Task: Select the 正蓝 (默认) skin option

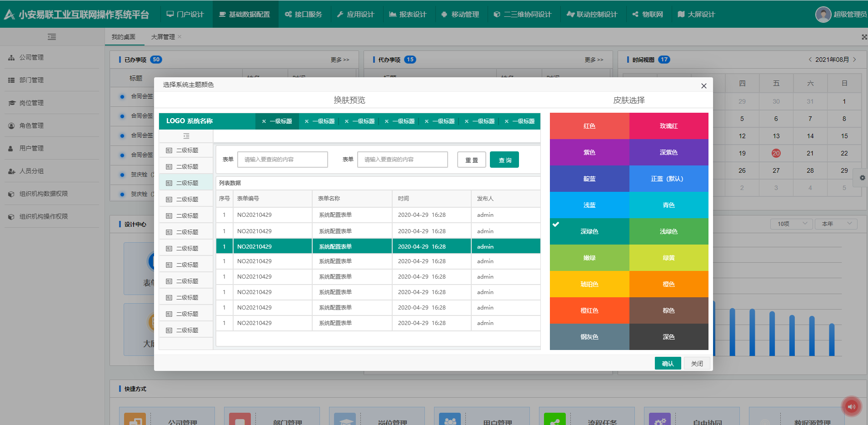Action: pyautogui.click(x=668, y=179)
